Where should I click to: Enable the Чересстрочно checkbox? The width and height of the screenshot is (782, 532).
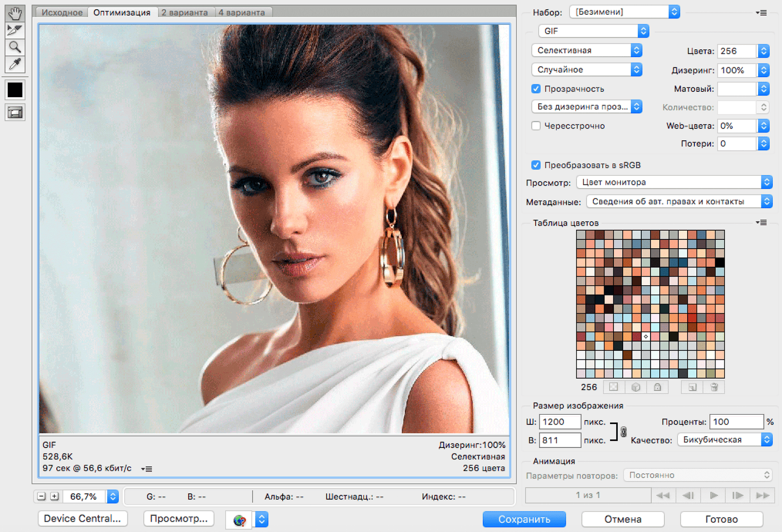point(536,126)
